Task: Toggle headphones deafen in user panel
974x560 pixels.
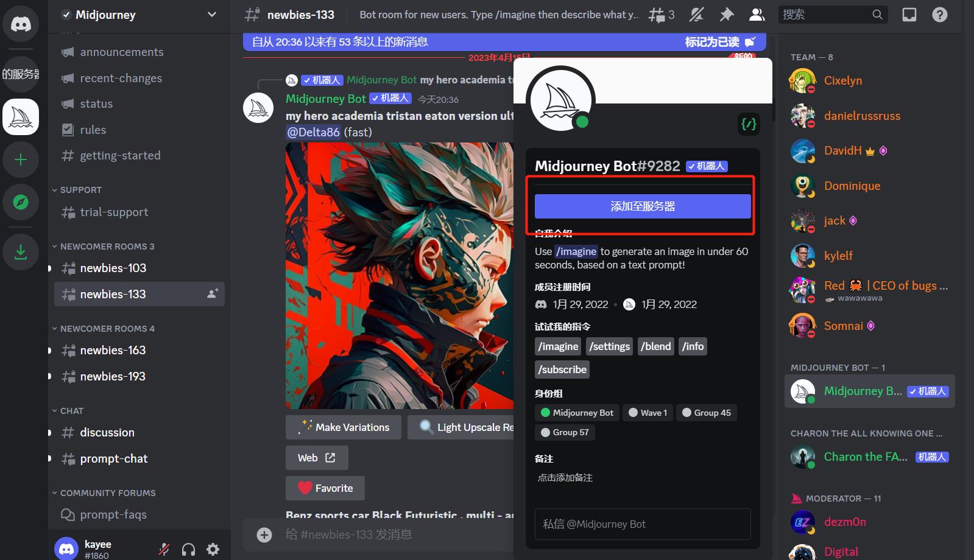Action: click(x=189, y=550)
